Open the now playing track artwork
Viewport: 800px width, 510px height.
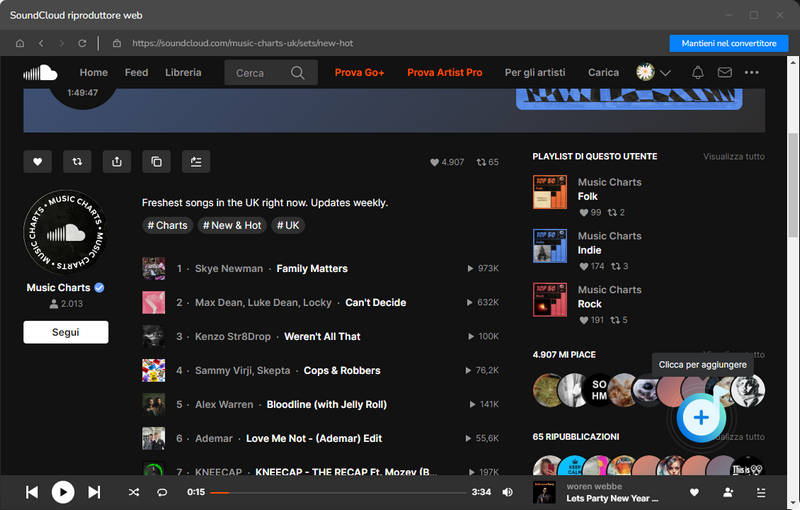544,492
